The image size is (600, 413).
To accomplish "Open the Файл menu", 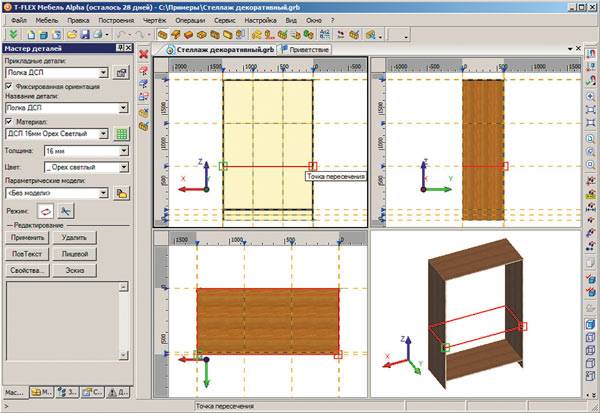I will [x=19, y=20].
